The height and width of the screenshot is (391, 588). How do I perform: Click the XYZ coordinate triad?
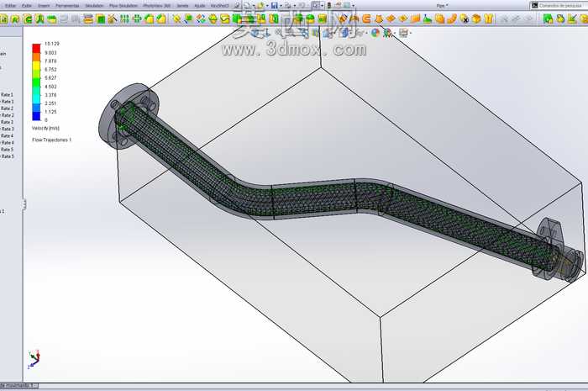click(x=34, y=359)
